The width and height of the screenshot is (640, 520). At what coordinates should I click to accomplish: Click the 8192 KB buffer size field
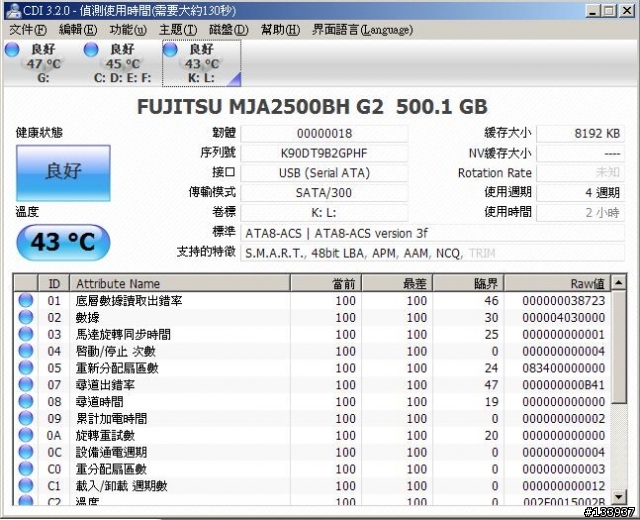click(580, 133)
